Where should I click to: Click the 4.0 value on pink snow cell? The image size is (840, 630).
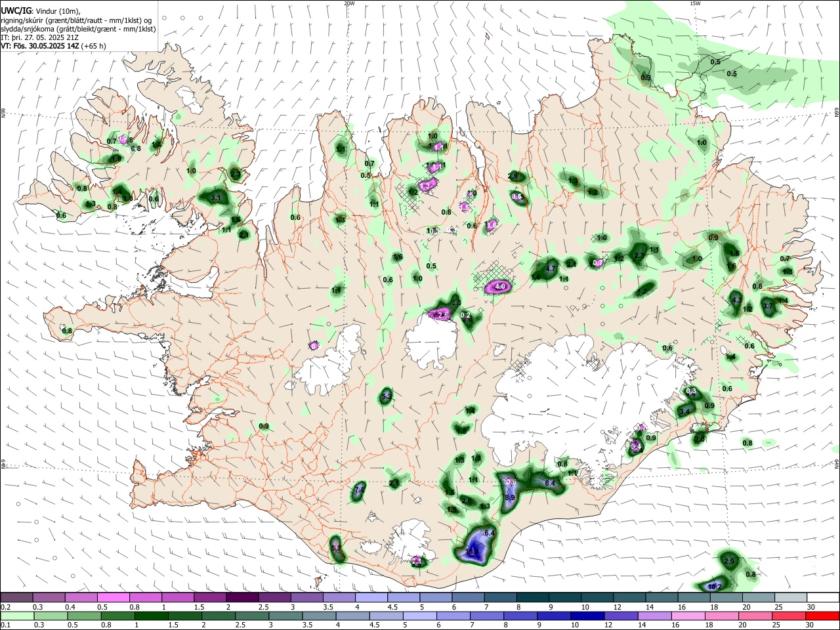(x=500, y=287)
